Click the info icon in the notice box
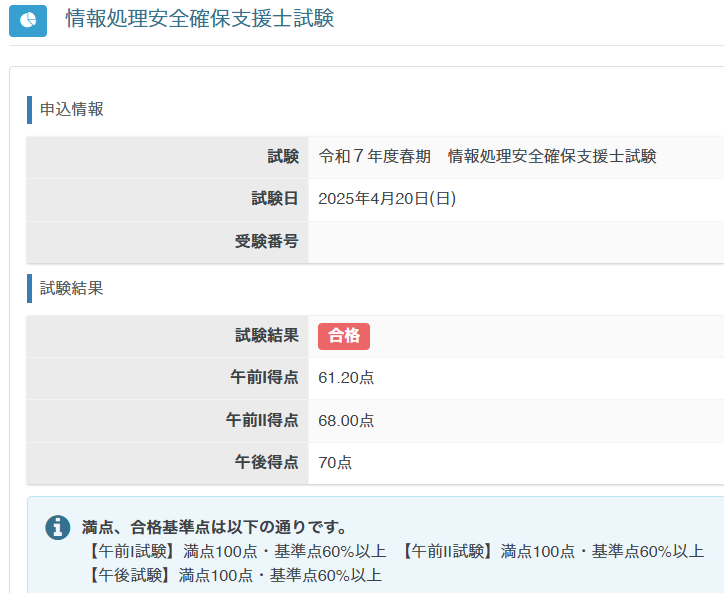 click(58, 527)
